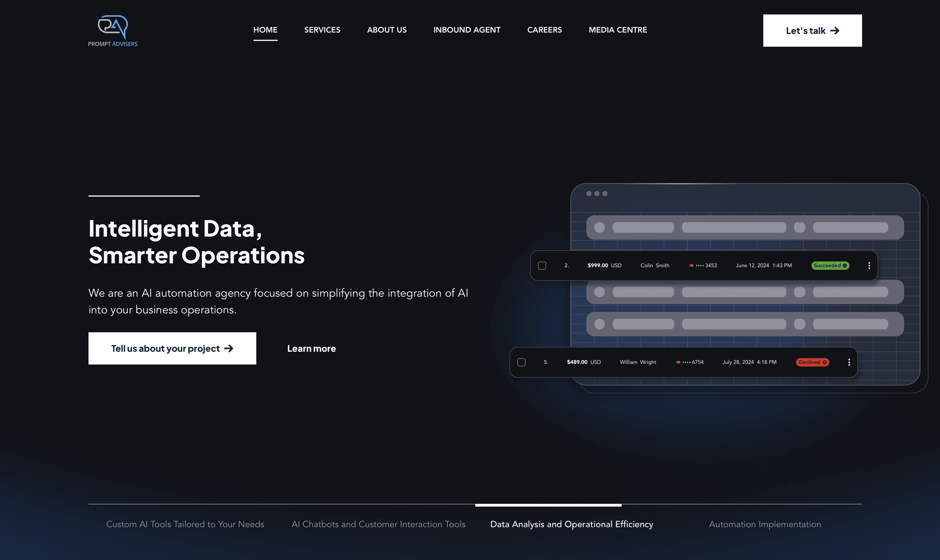Image resolution: width=940 pixels, height=560 pixels.
Task: Click card icon ending in 6754
Action: click(678, 362)
